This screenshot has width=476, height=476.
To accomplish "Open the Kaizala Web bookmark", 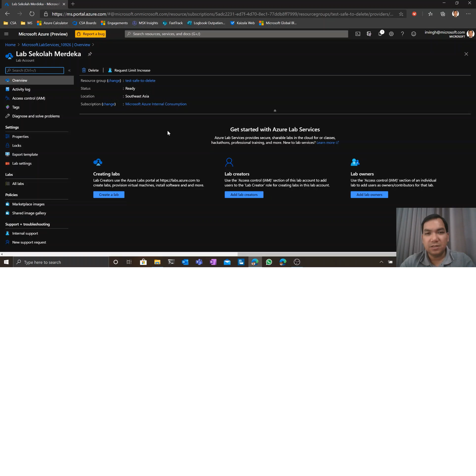I will coord(242,23).
